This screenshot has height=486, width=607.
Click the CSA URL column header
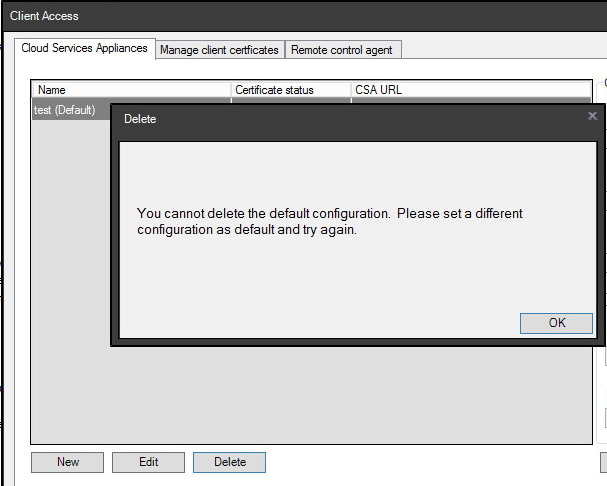(x=470, y=90)
